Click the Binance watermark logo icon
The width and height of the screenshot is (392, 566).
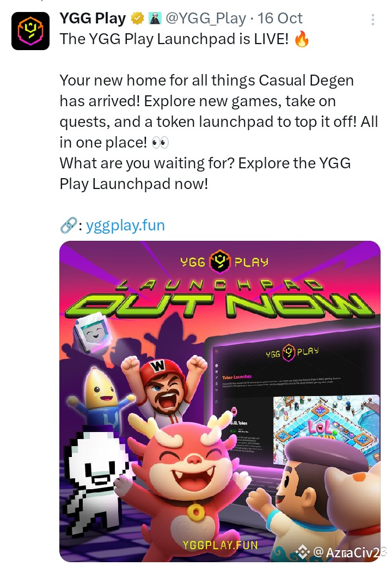tap(303, 551)
